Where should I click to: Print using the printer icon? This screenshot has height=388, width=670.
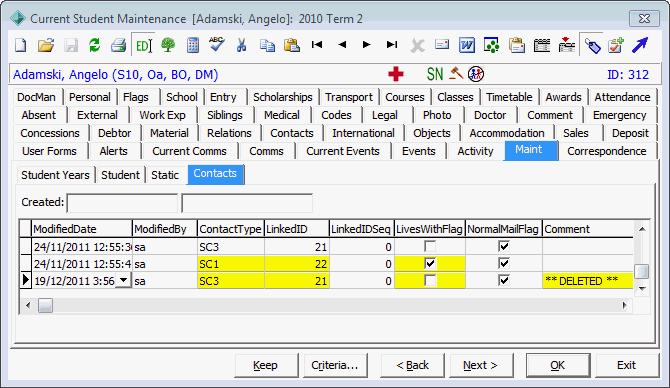click(118, 45)
